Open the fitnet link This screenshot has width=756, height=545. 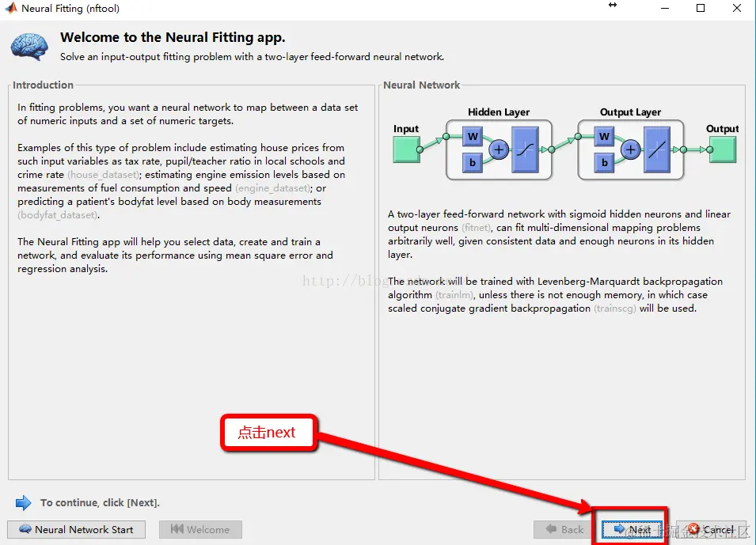(x=476, y=228)
